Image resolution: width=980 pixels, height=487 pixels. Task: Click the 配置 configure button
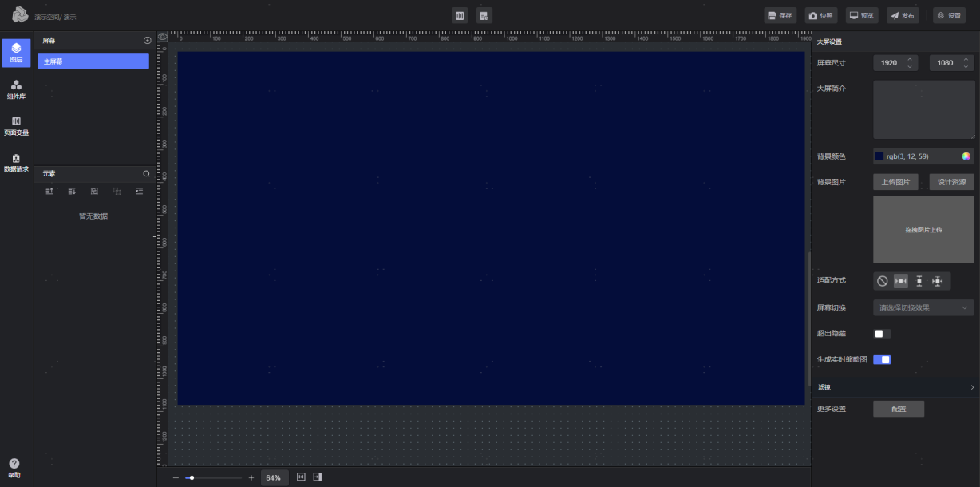tap(898, 409)
